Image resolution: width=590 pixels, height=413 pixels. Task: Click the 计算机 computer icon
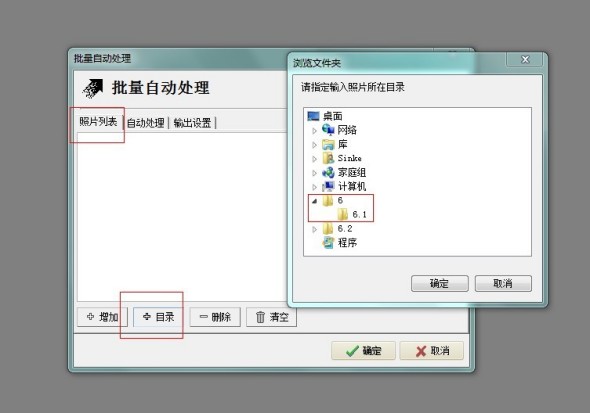[x=328, y=187]
